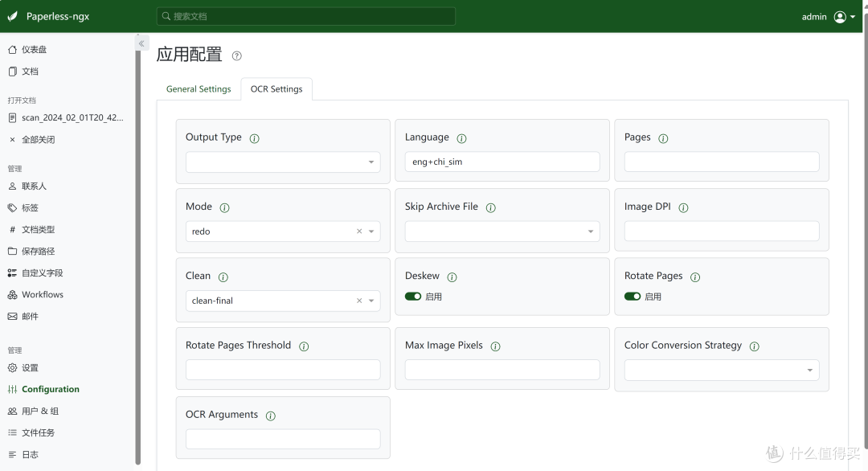Open the Output Type dropdown
The image size is (868, 471).
tap(283, 162)
